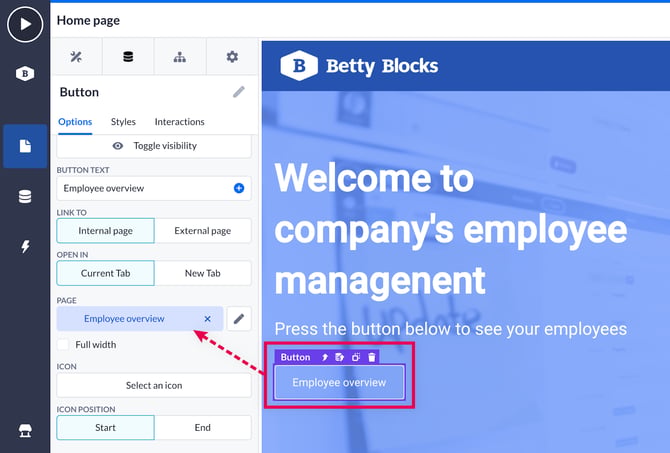
Task: Set icon position to Start
Action: pos(106,427)
